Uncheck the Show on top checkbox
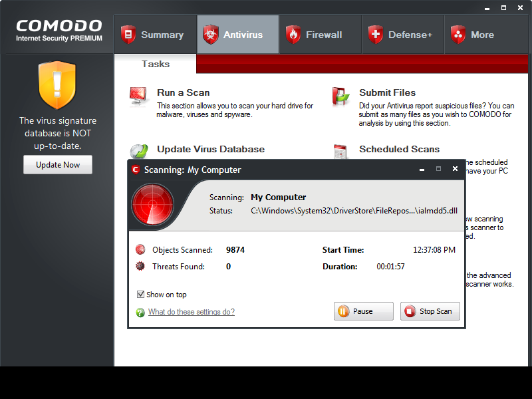This screenshot has width=532, height=399. tap(140, 294)
